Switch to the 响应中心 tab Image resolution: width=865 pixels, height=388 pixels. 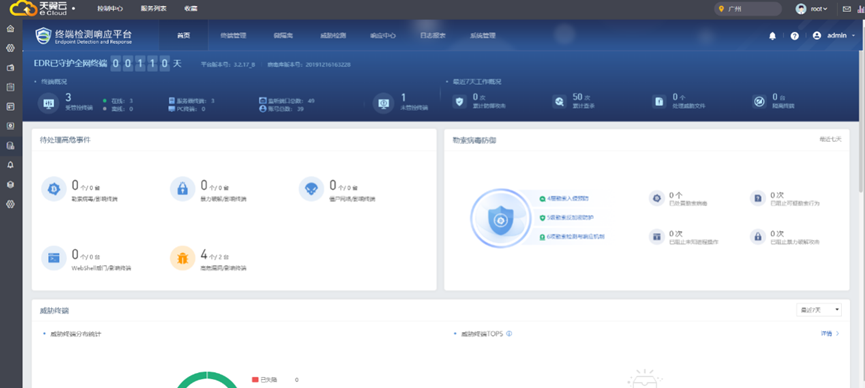(383, 35)
